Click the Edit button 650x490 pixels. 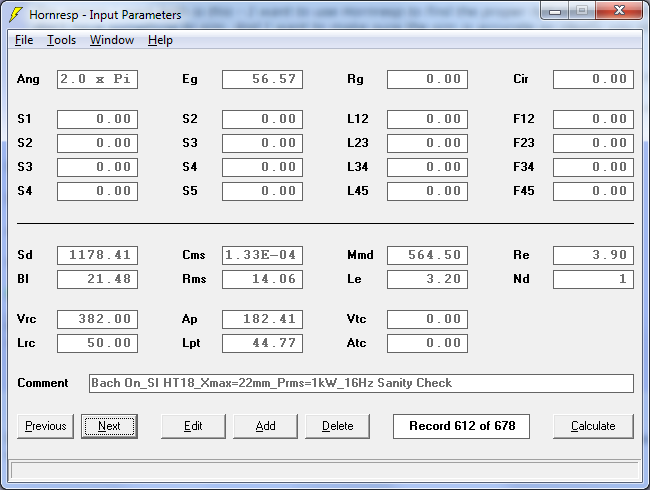click(193, 426)
